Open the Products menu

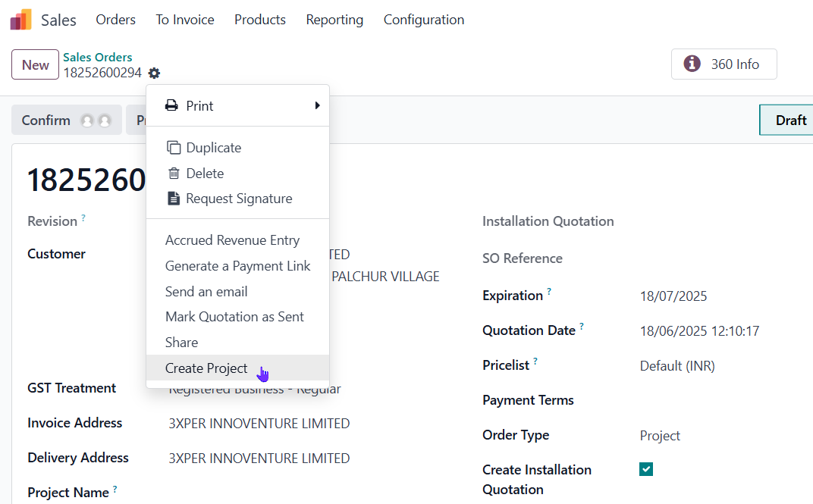(x=260, y=20)
